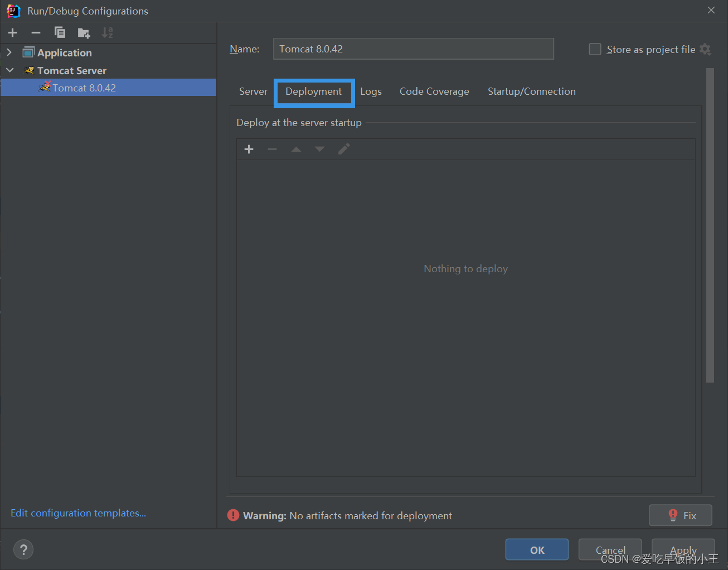Remove the selected configuration

[36, 33]
